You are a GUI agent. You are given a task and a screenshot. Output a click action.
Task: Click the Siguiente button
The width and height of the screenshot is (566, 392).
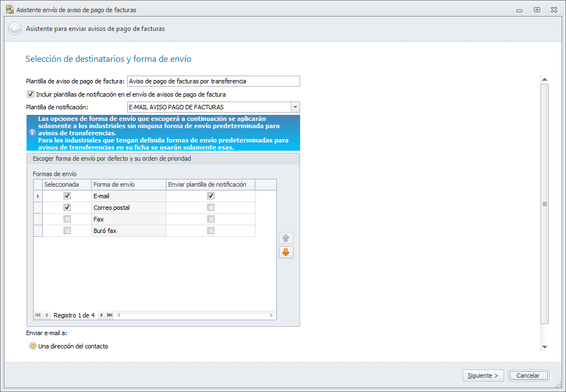483,375
